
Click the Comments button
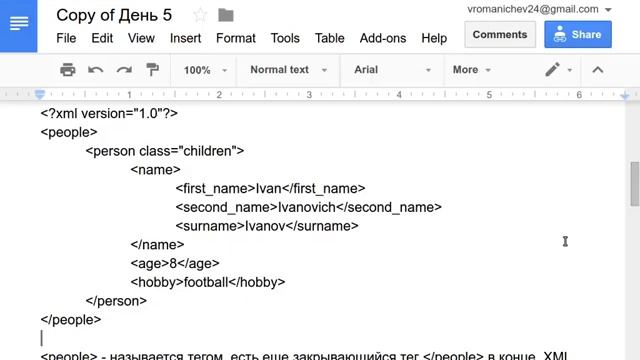click(500, 35)
